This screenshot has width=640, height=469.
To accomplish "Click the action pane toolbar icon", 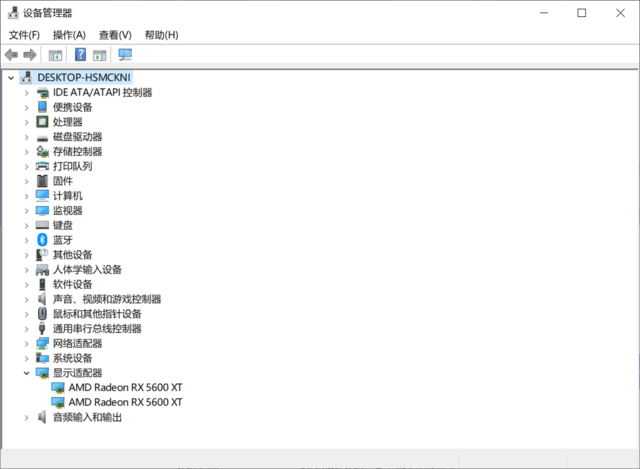I will point(100,55).
